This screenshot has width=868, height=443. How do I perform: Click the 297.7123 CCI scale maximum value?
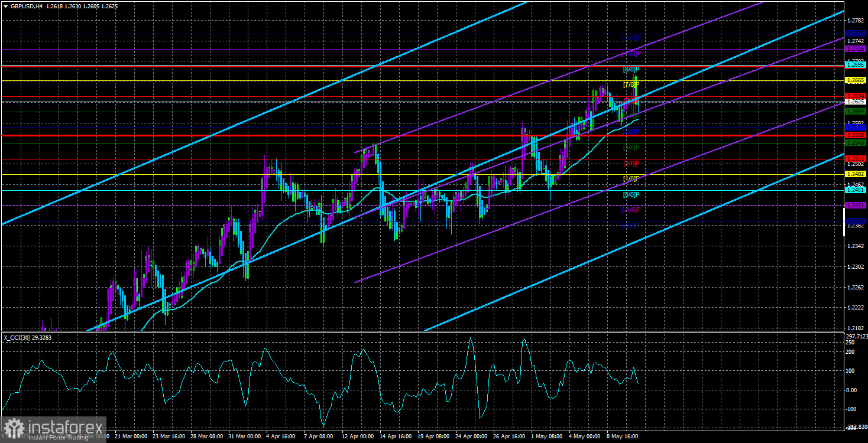(x=856, y=336)
